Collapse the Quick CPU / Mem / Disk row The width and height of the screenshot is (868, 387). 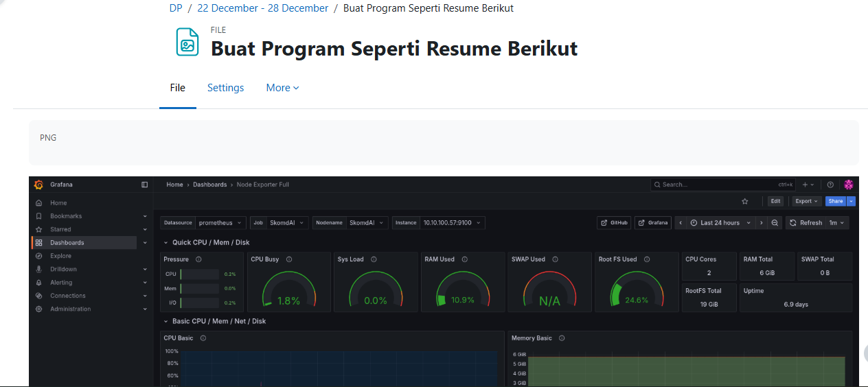click(x=165, y=242)
